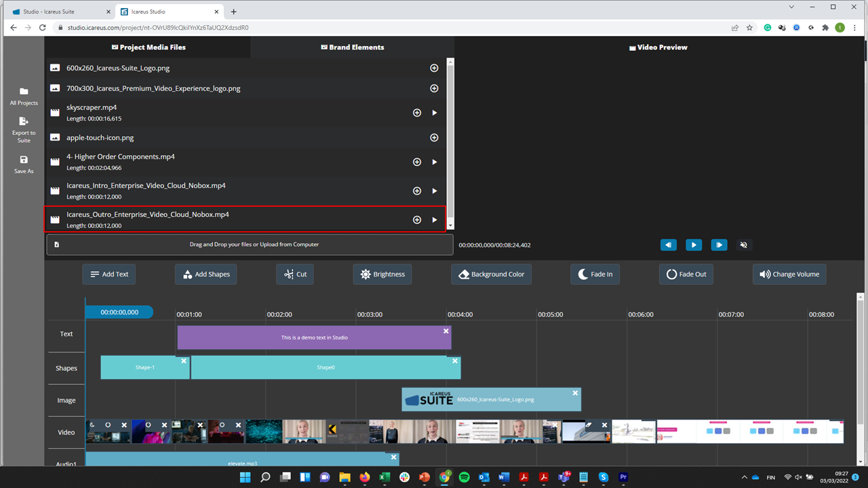The image size is (868, 488).
Task: Open Spotify from the Windows taskbar
Action: [464, 477]
